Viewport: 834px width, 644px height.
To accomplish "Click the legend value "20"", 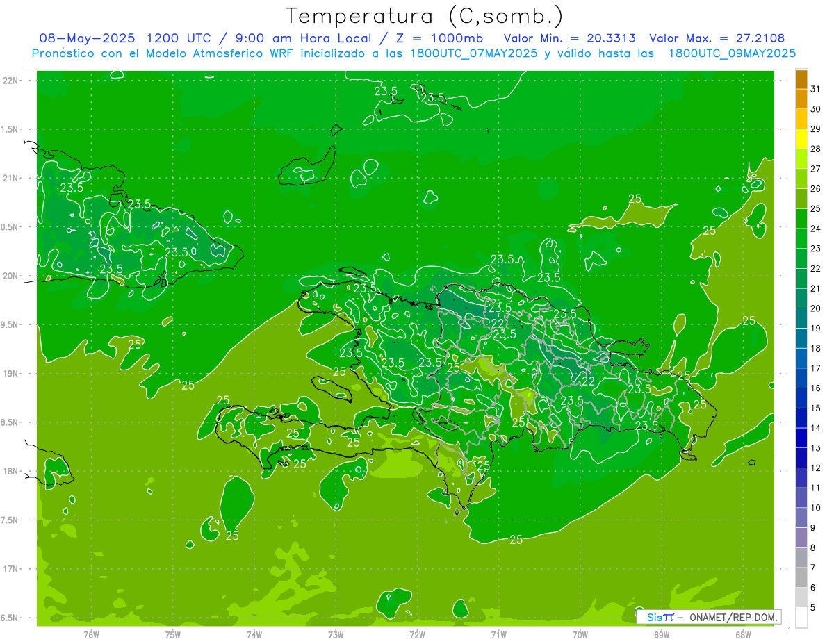I will point(816,308).
